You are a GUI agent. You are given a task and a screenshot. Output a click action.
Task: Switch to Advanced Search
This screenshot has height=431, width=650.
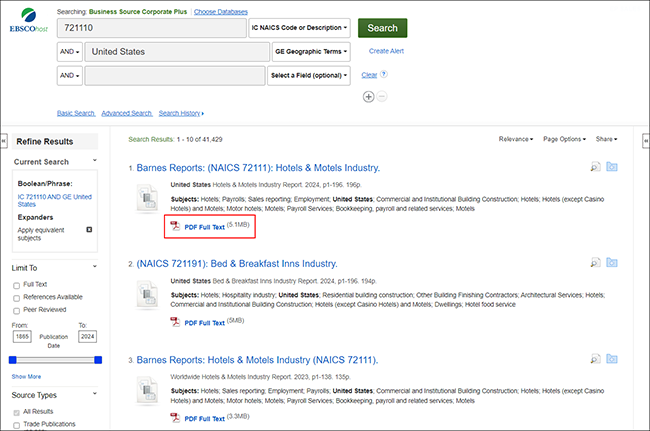coord(127,113)
